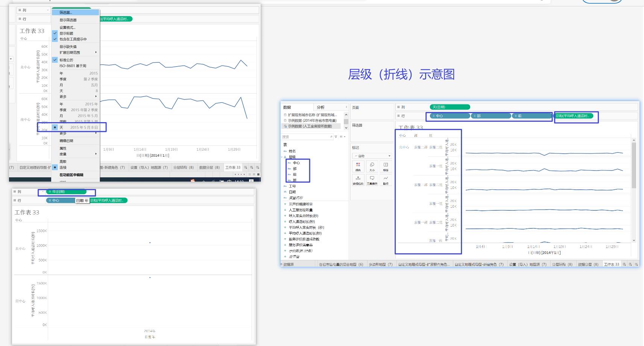Viewport: 644px width, 346px height.
Task: Click the scroll-down arrow of right chart scrollbar
Action: tap(634, 240)
